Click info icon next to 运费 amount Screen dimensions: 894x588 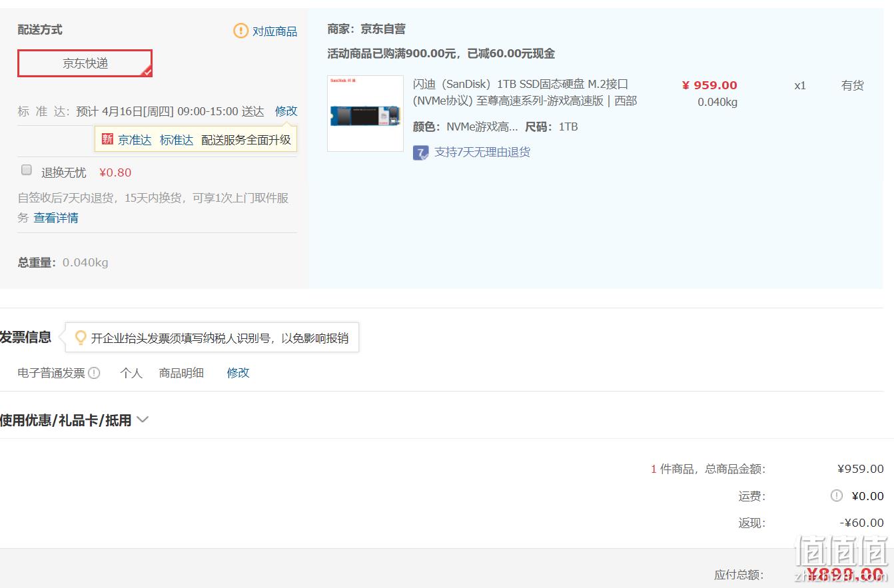(x=837, y=495)
